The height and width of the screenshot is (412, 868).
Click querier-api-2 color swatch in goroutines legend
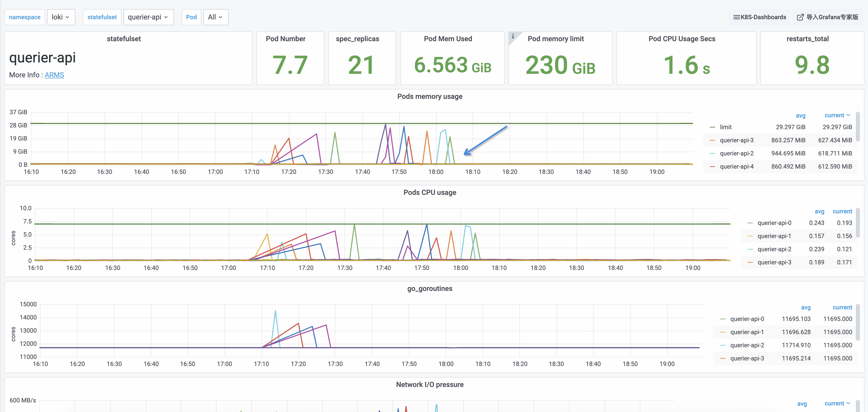click(x=722, y=345)
